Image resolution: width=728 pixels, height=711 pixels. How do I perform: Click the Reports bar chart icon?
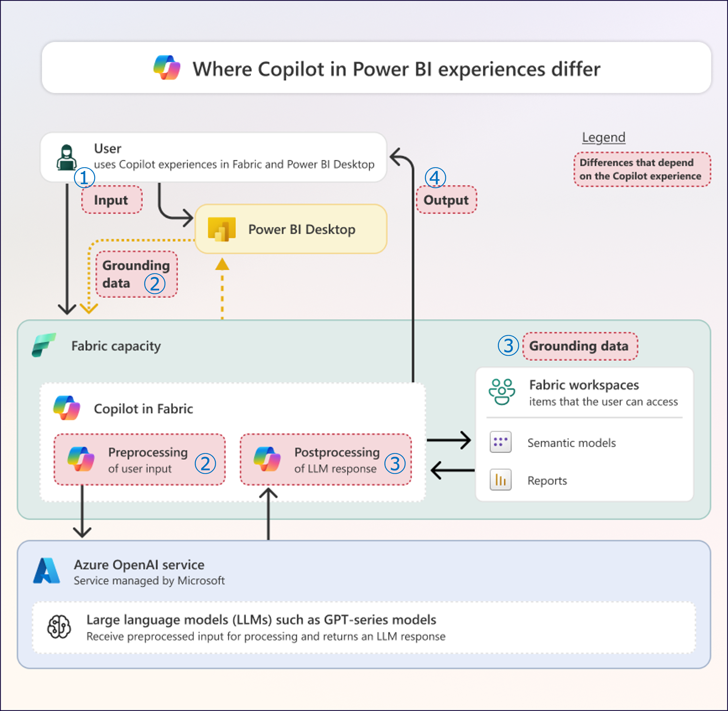500,480
